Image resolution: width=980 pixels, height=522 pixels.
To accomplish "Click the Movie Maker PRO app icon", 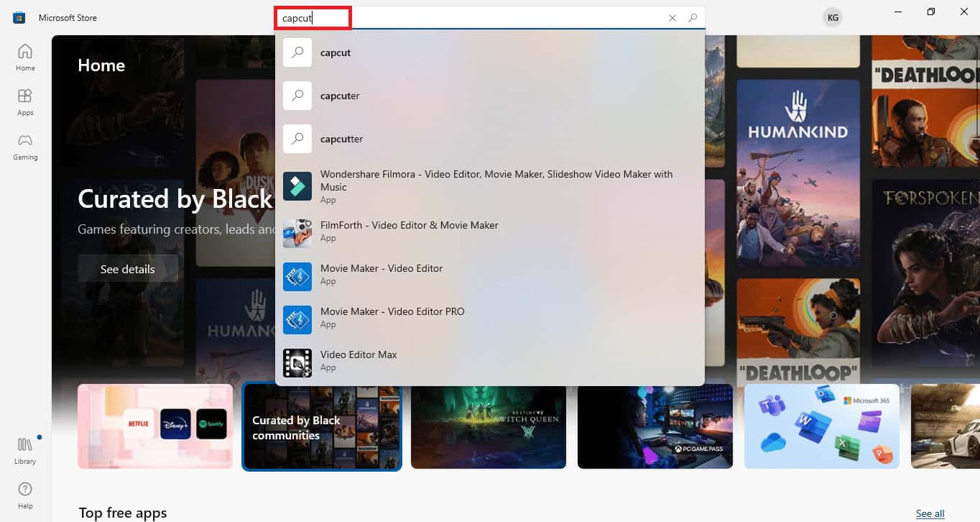I will click(x=297, y=320).
